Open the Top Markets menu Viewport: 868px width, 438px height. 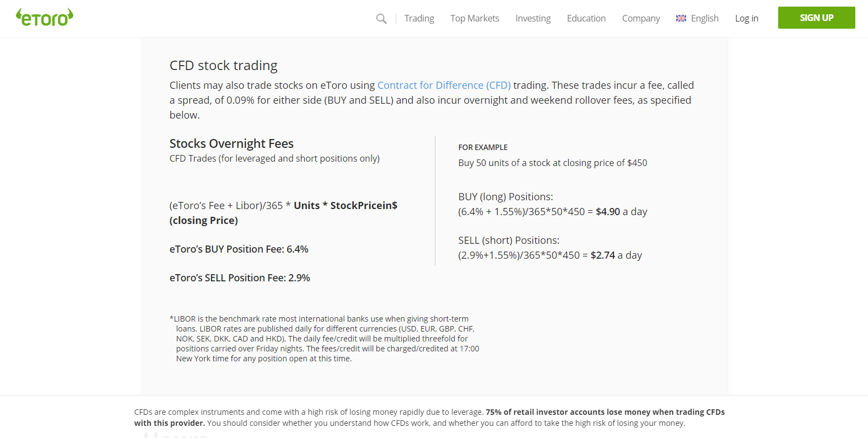click(x=475, y=18)
